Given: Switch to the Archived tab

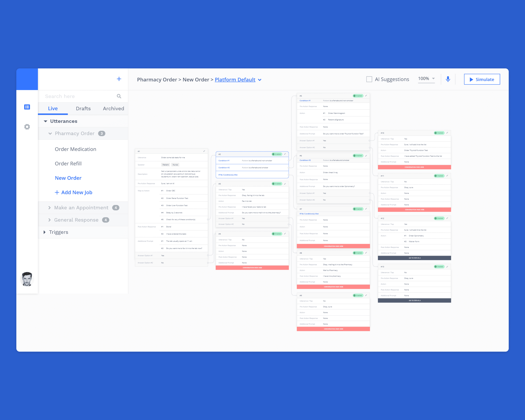Looking at the screenshot, I should point(113,109).
